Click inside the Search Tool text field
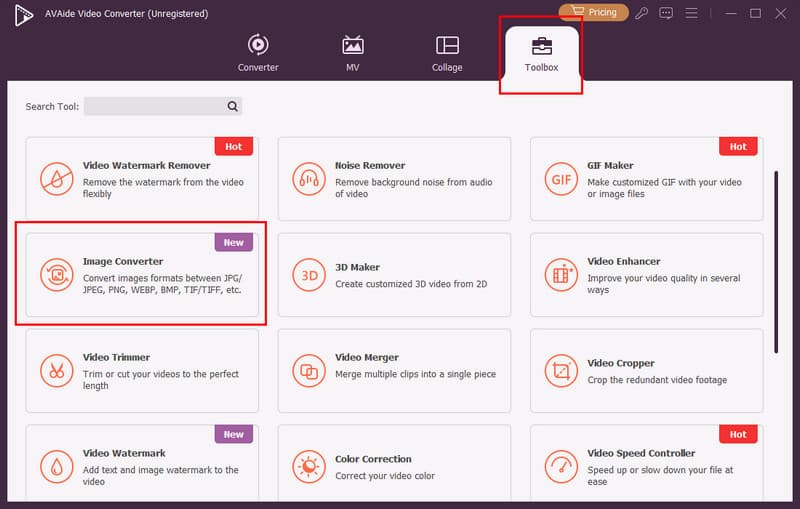The width and height of the screenshot is (800, 509). 154,106
